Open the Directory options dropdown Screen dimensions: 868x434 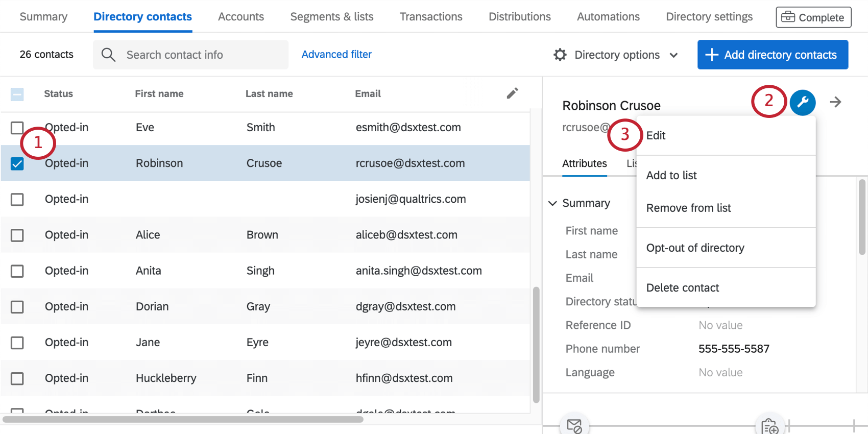pyautogui.click(x=616, y=55)
